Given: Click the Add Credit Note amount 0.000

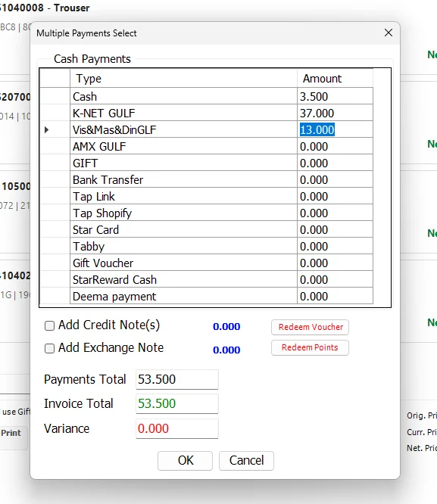Looking at the screenshot, I should pos(226,327).
